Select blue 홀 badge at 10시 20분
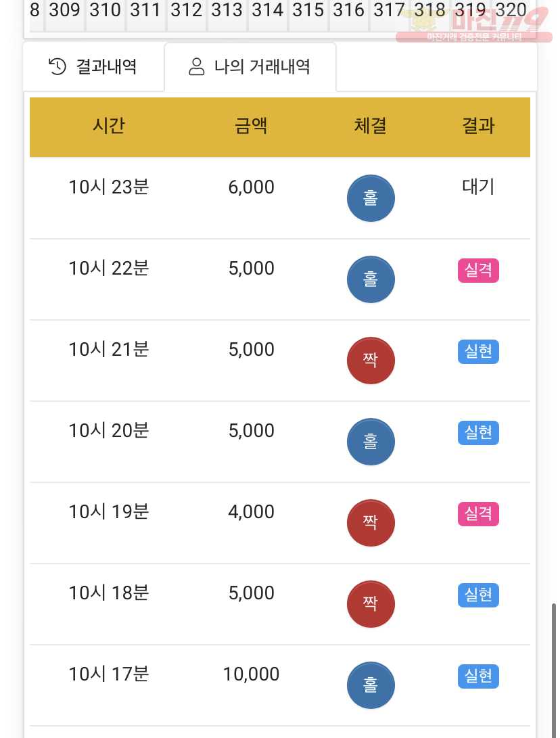The height and width of the screenshot is (738, 560). 371,442
